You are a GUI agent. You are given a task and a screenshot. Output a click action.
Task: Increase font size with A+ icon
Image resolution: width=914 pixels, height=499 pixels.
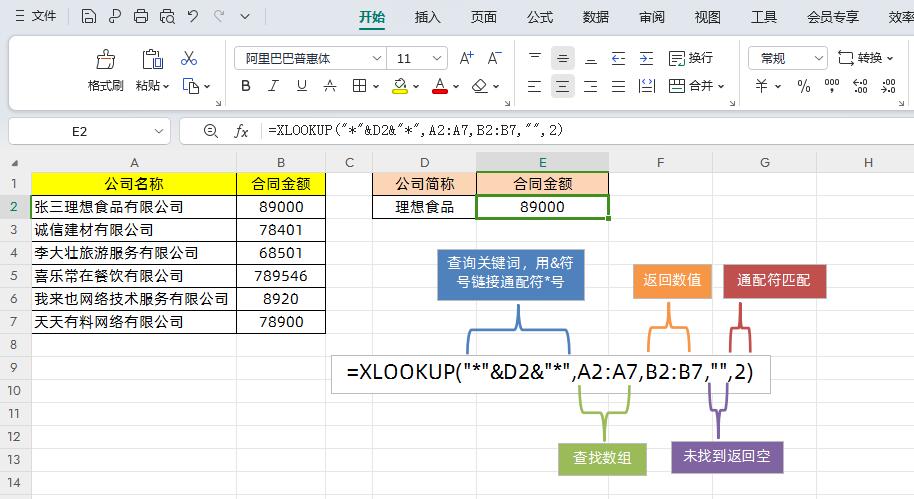(466, 58)
